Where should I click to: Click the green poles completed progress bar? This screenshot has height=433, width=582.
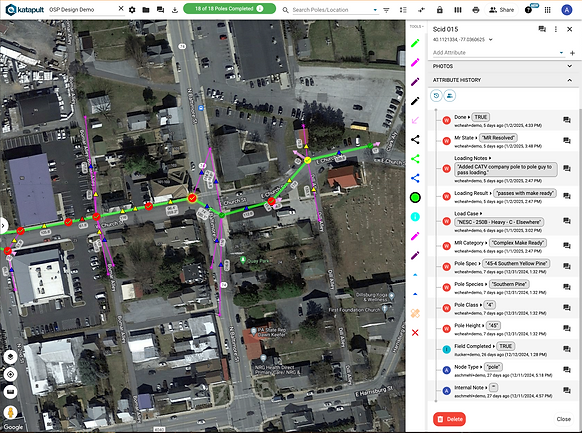coord(229,9)
